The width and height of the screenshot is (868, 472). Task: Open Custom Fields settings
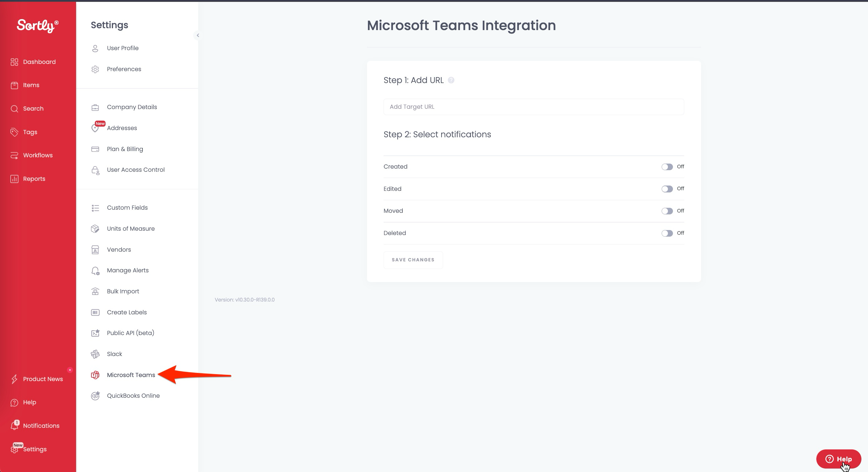click(x=127, y=208)
